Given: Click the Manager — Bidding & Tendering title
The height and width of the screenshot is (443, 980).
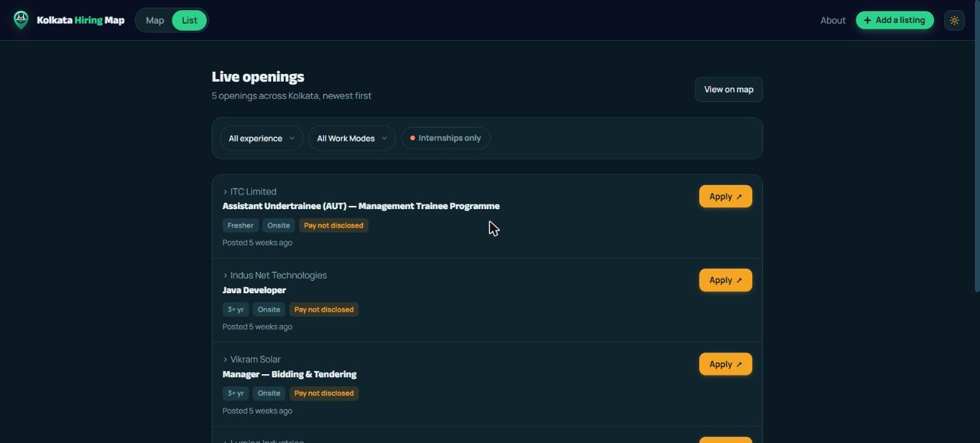Looking at the screenshot, I should pos(290,374).
